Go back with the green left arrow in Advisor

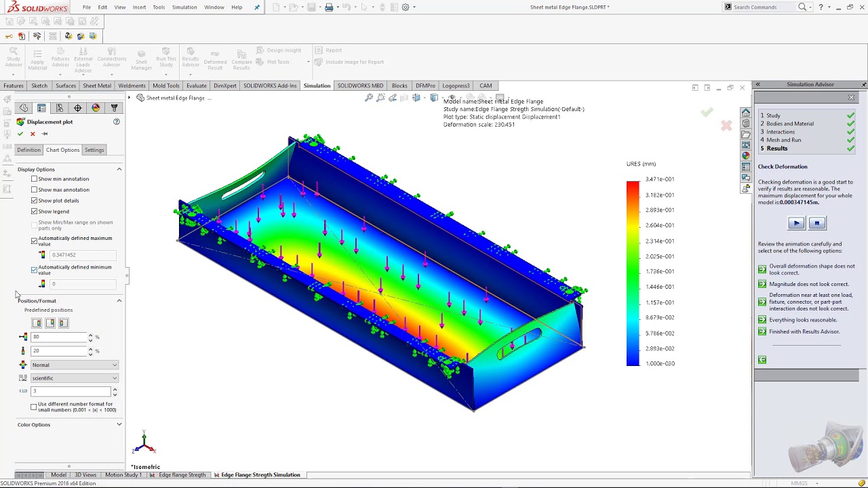click(x=762, y=360)
